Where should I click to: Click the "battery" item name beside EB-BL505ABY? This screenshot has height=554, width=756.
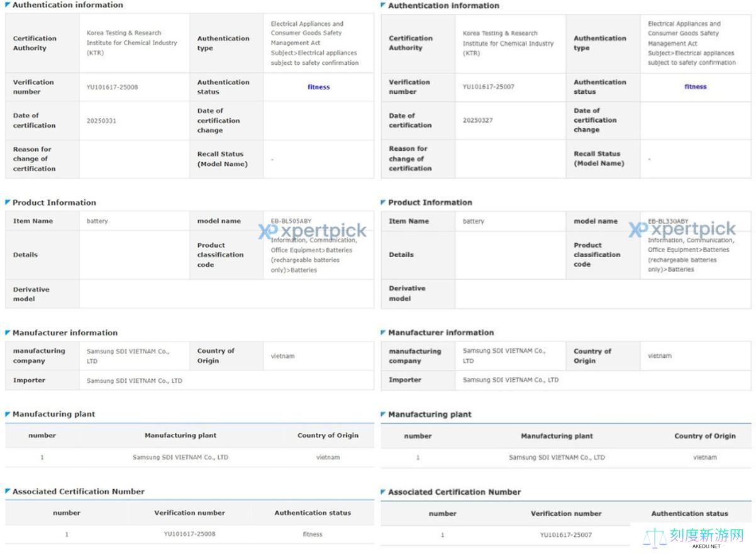click(x=97, y=221)
